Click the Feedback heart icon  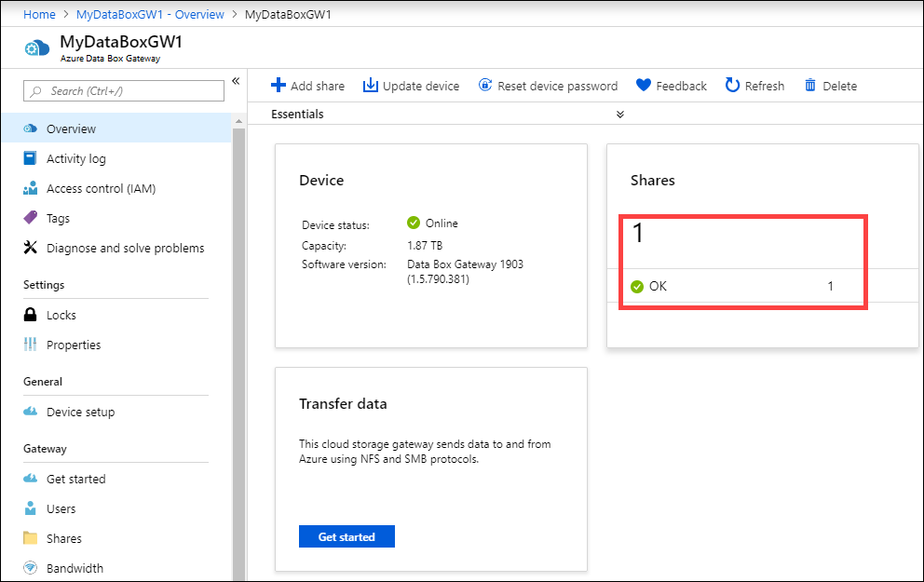pyautogui.click(x=644, y=86)
